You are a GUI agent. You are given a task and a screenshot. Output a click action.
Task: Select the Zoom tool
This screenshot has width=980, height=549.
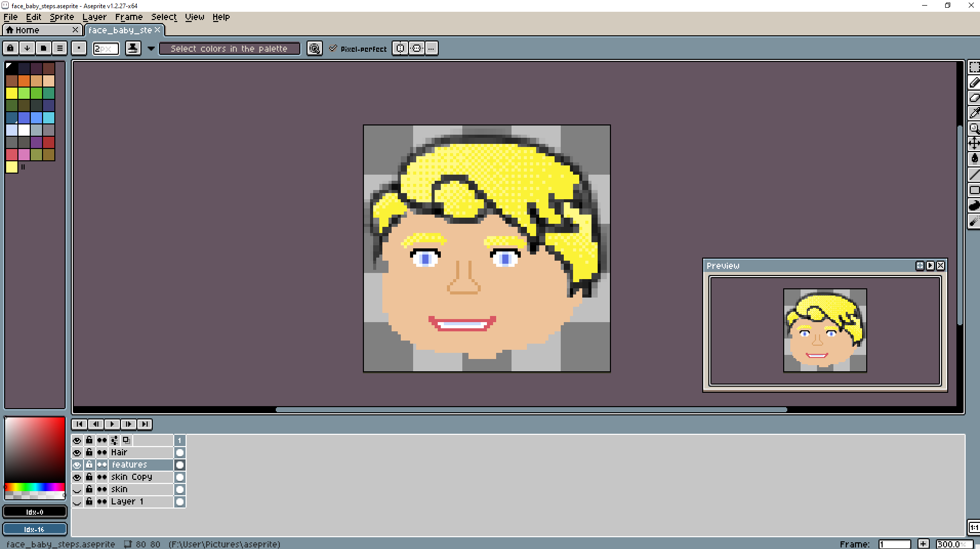pyautogui.click(x=974, y=129)
